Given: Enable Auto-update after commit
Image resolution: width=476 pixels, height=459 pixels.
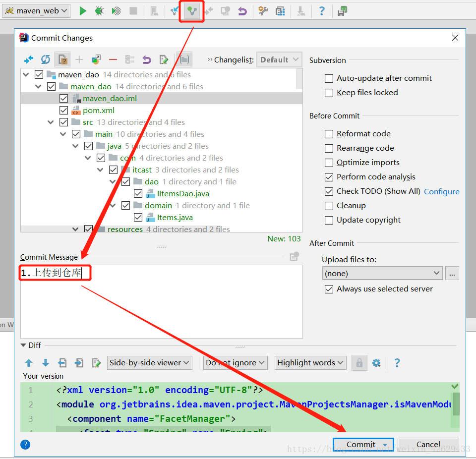Looking at the screenshot, I should (x=329, y=78).
